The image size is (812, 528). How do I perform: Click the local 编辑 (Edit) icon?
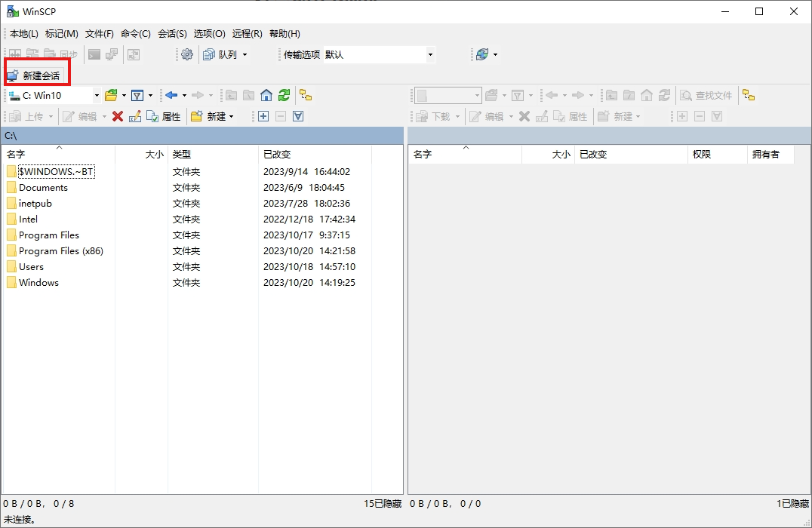click(80, 116)
